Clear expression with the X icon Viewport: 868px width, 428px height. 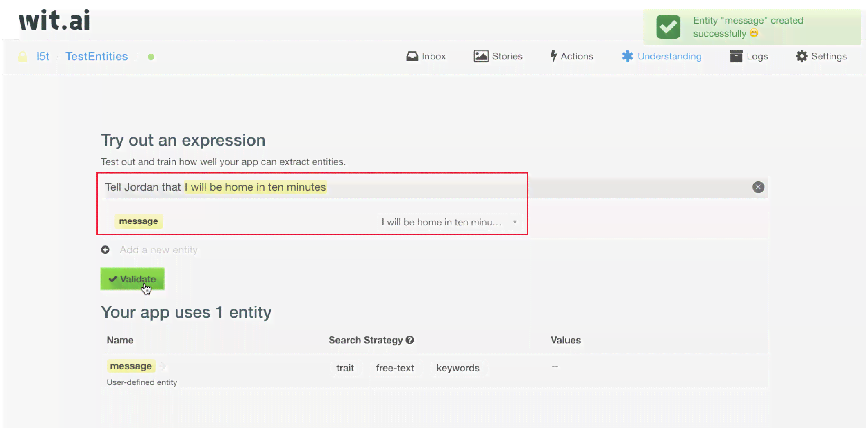point(758,187)
